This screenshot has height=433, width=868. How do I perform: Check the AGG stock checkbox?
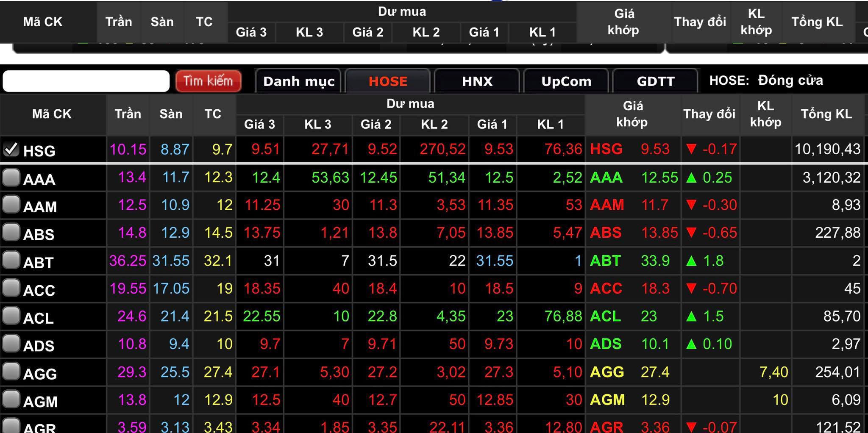[x=11, y=372]
